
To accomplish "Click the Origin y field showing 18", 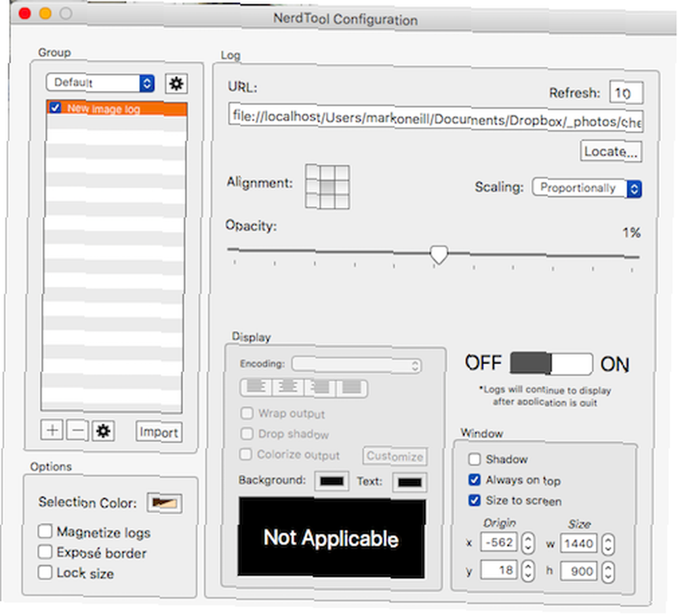I will [499, 570].
